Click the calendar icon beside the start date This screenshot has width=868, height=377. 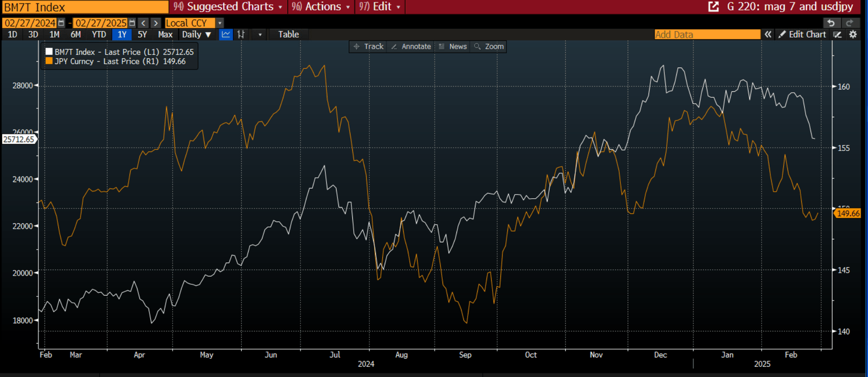pos(61,23)
